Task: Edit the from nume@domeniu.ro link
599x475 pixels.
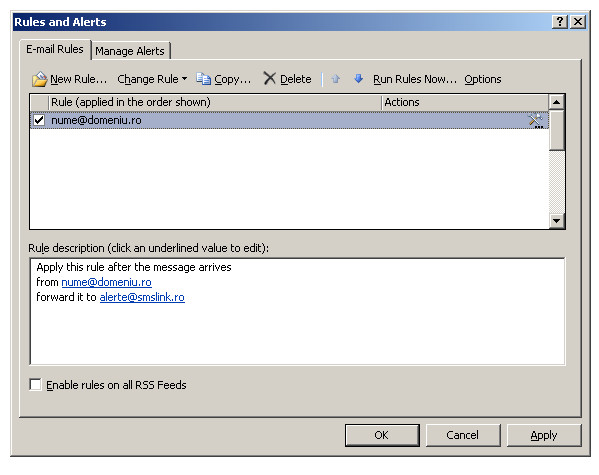Action: tap(107, 282)
